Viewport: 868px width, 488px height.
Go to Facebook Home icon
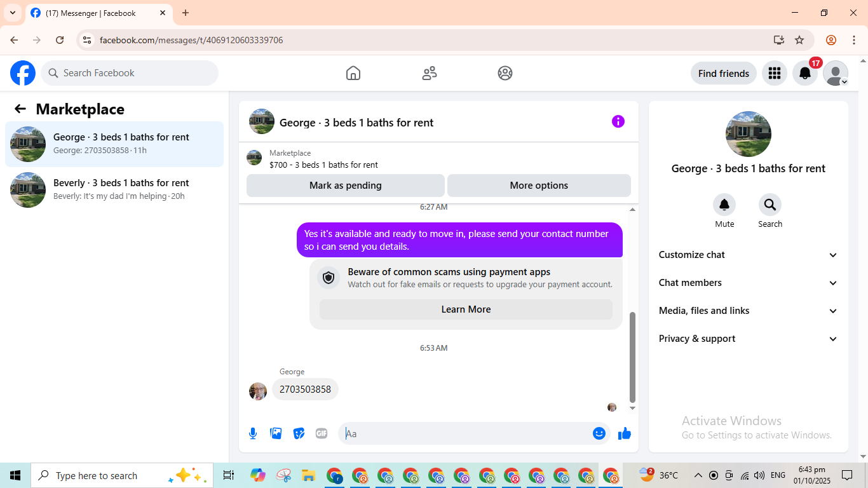pos(353,73)
